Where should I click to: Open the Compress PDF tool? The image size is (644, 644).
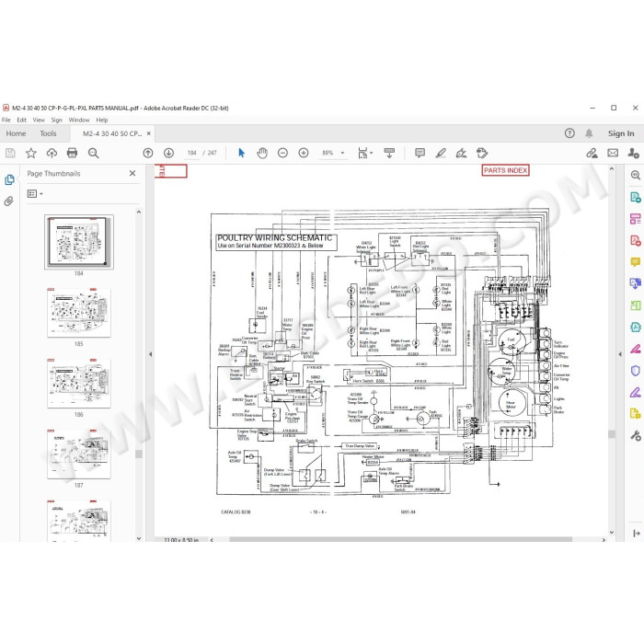[x=635, y=327]
